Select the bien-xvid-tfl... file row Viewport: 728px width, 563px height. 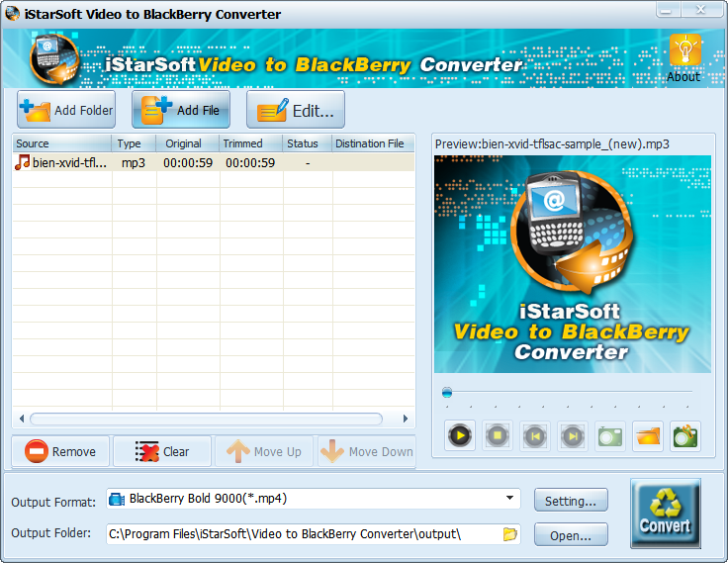(x=214, y=162)
